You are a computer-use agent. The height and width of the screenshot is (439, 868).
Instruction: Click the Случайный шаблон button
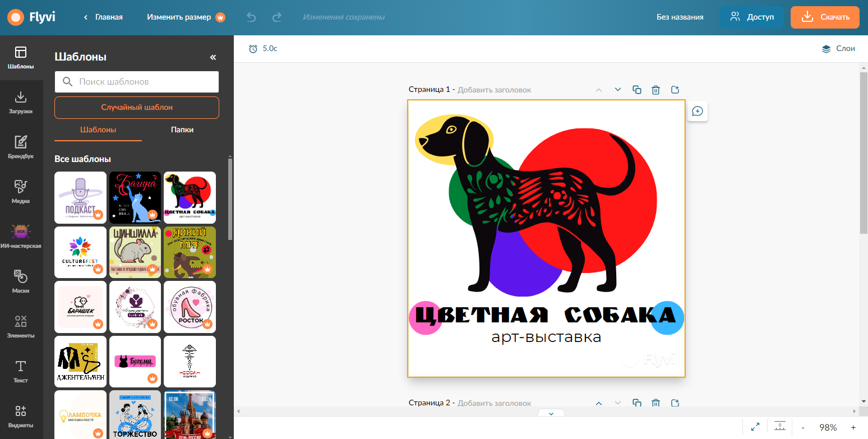137,107
